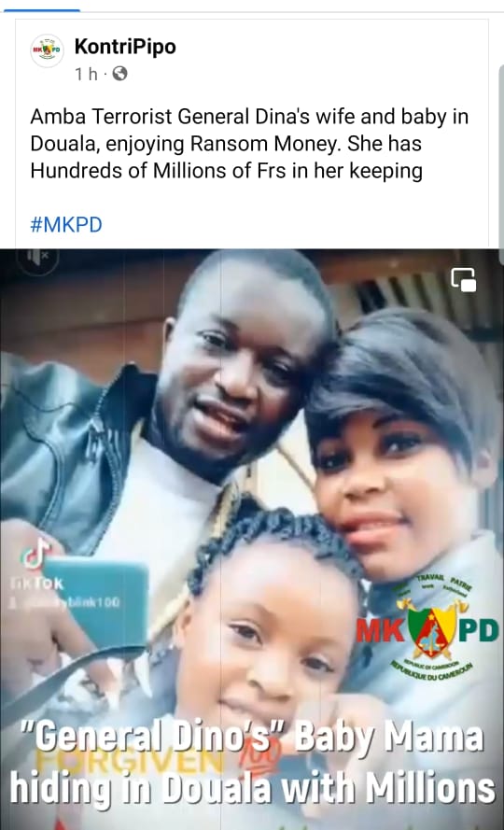
Task: Click the Cameroon coat of arms emblem
Action: (x=432, y=630)
